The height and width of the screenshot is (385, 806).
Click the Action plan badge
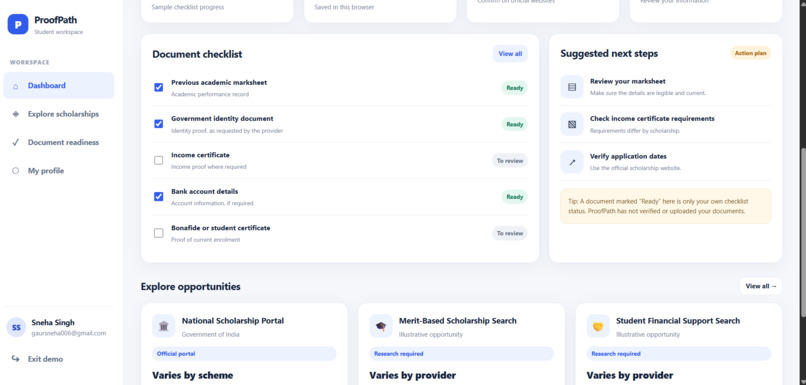click(x=750, y=53)
